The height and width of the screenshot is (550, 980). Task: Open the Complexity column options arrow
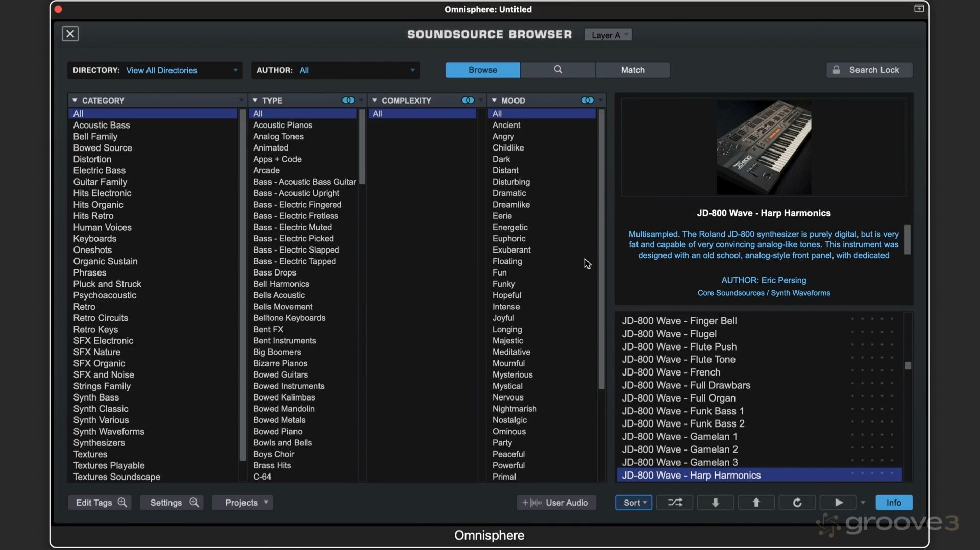[x=481, y=101]
